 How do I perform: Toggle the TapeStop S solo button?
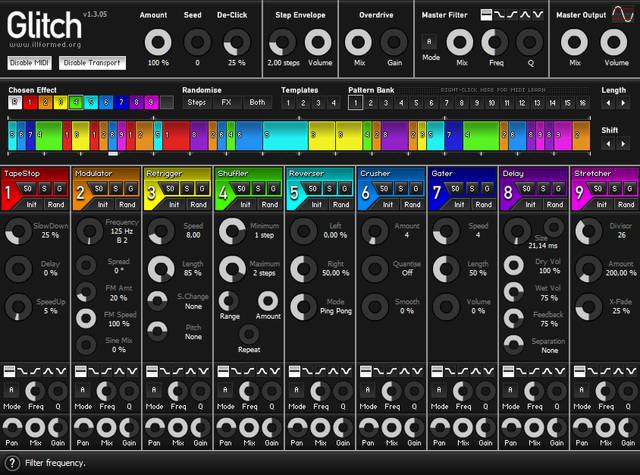(x=44, y=189)
